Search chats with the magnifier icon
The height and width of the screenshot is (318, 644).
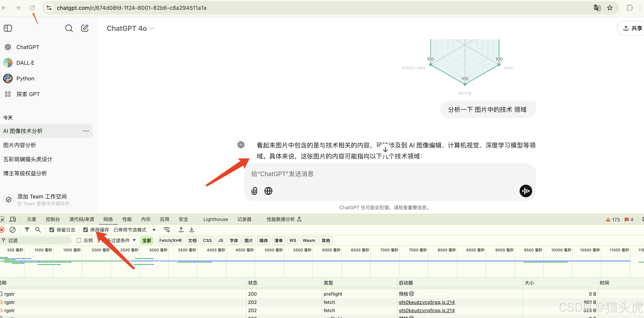click(69, 28)
